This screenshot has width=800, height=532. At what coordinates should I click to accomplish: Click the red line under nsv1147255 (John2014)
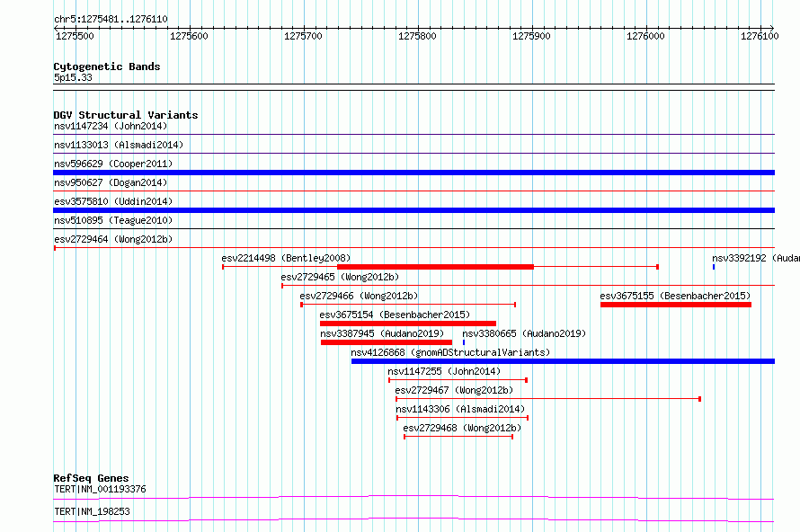pos(458,380)
